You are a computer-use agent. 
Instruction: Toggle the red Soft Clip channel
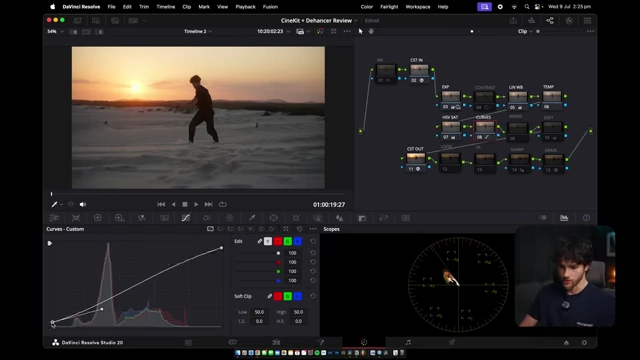[x=278, y=296]
